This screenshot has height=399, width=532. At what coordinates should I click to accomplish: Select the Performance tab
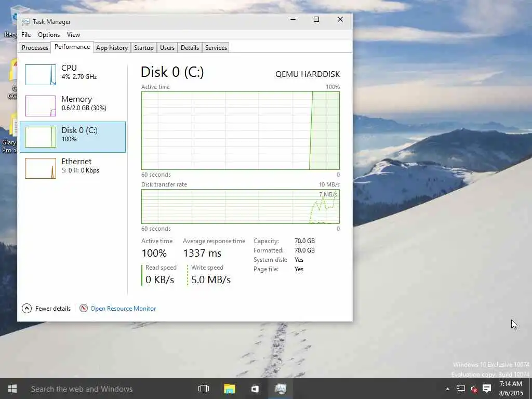click(72, 47)
